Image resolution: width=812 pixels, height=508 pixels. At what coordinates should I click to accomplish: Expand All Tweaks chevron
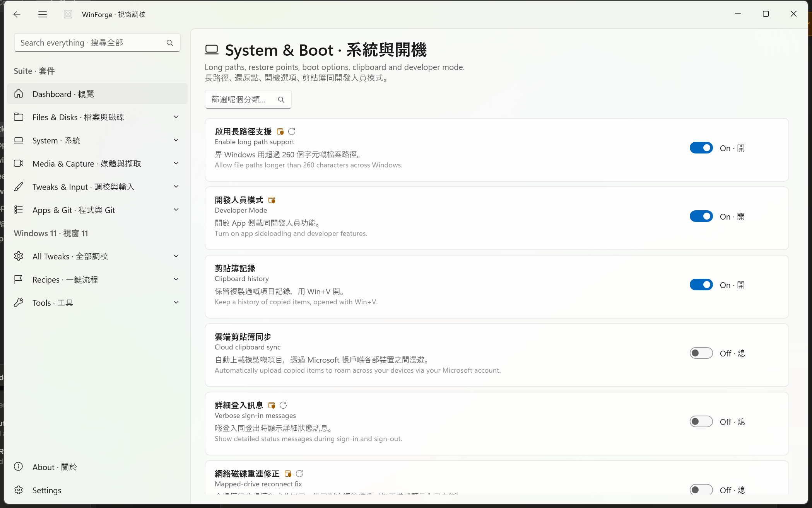(x=176, y=256)
